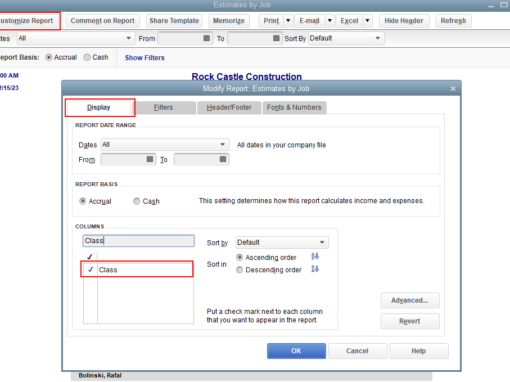Select Accrual radio in dialog Report Basis
This screenshot has height=382, width=510.
coord(82,201)
